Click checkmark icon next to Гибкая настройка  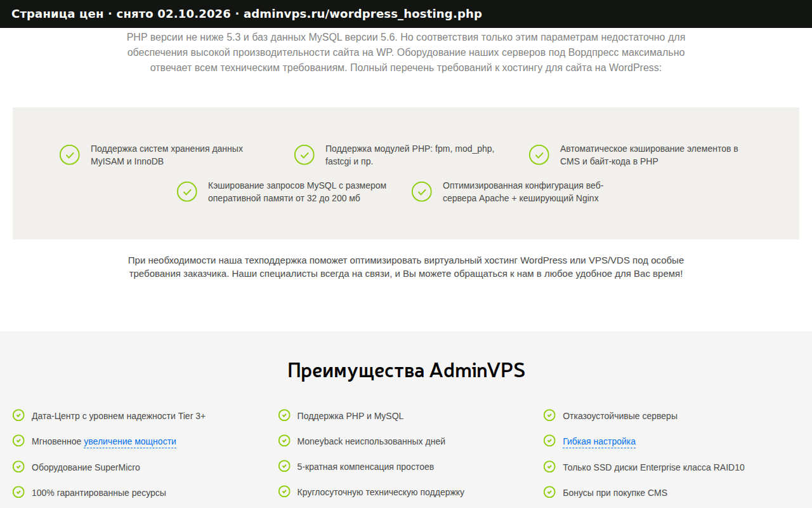(549, 441)
